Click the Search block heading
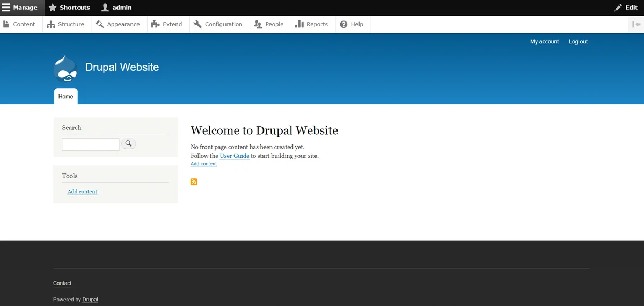 pyautogui.click(x=71, y=127)
